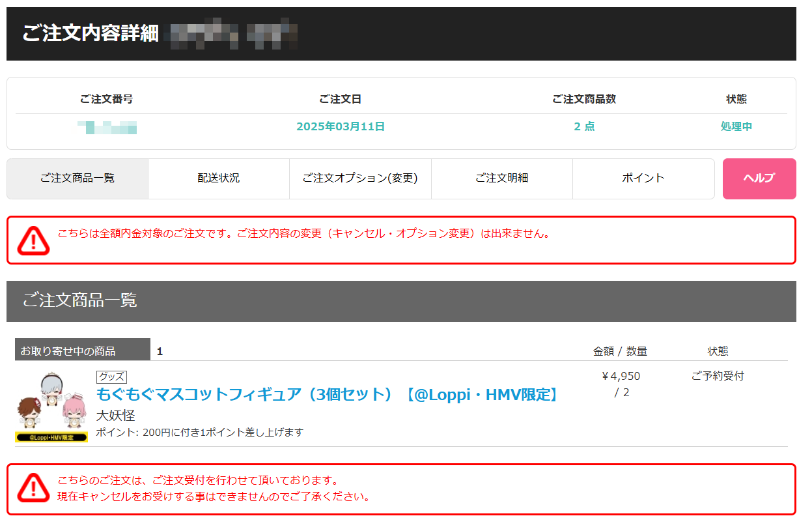Click the order date 2025年03月11日

pyautogui.click(x=341, y=126)
